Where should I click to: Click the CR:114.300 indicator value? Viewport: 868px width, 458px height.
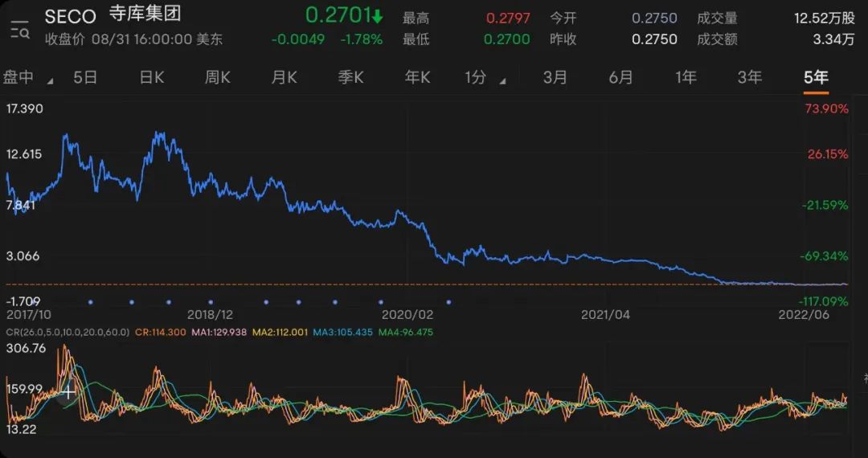click(161, 333)
